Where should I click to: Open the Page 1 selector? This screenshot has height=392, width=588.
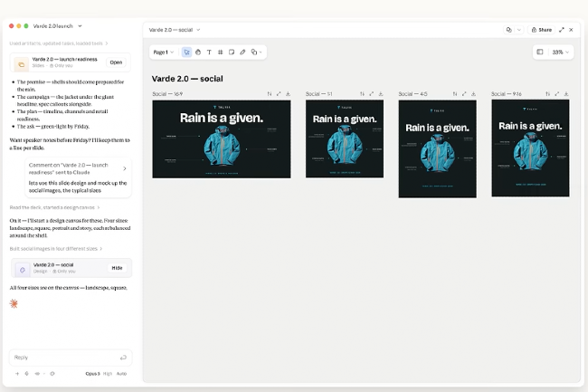click(x=164, y=53)
